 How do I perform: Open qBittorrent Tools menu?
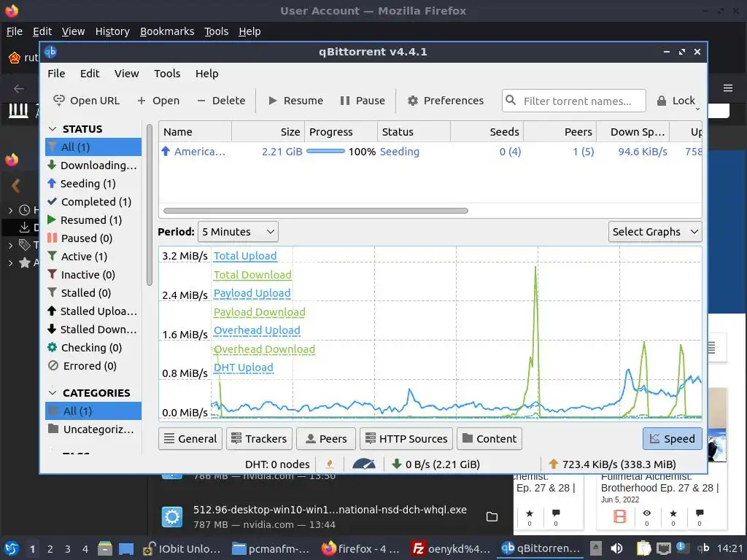[x=167, y=74]
